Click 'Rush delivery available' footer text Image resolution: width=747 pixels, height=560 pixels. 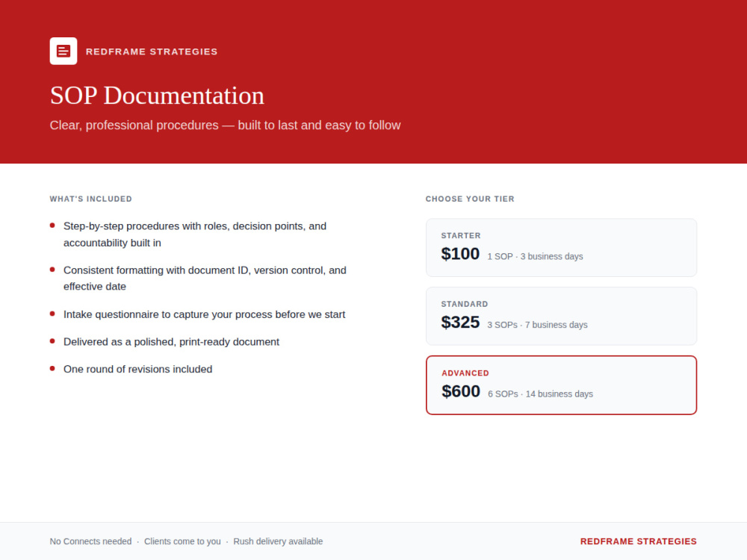[278, 541]
